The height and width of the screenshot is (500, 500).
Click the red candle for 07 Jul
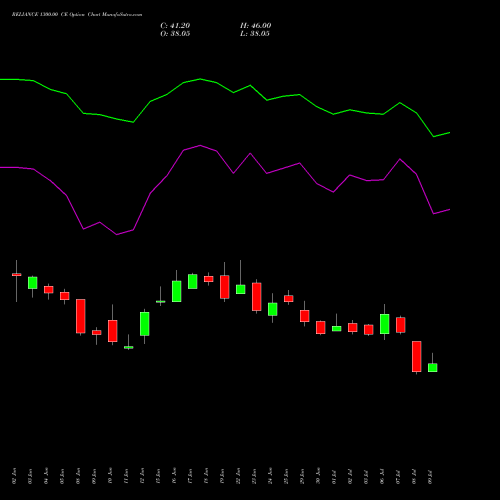pyautogui.click(x=401, y=325)
